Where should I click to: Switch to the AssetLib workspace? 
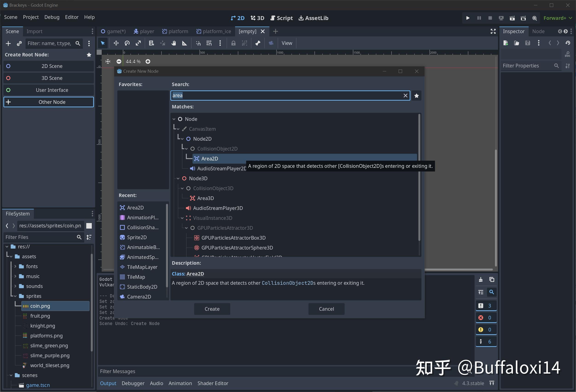pyautogui.click(x=313, y=18)
